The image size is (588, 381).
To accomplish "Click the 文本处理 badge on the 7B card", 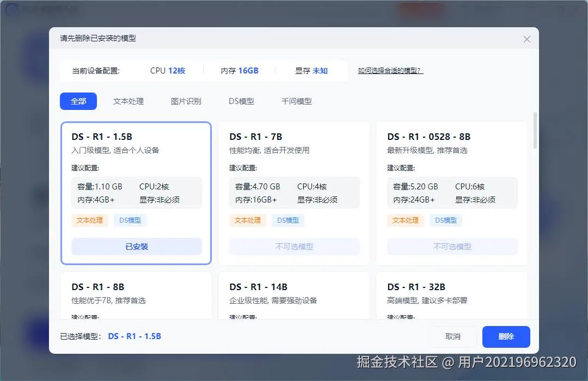I will [247, 220].
